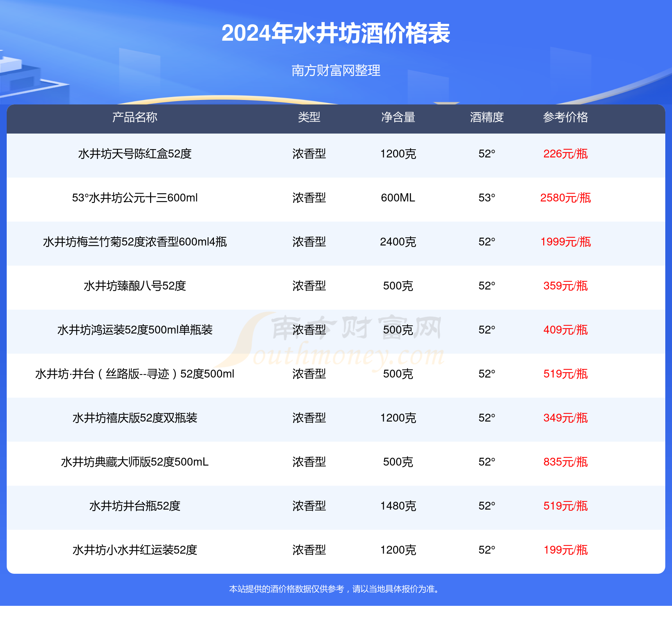Viewport: 672px width, 623px height.
Task: Click 519元/瓶 in the 井台瓶 row
Action: (566, 506)
